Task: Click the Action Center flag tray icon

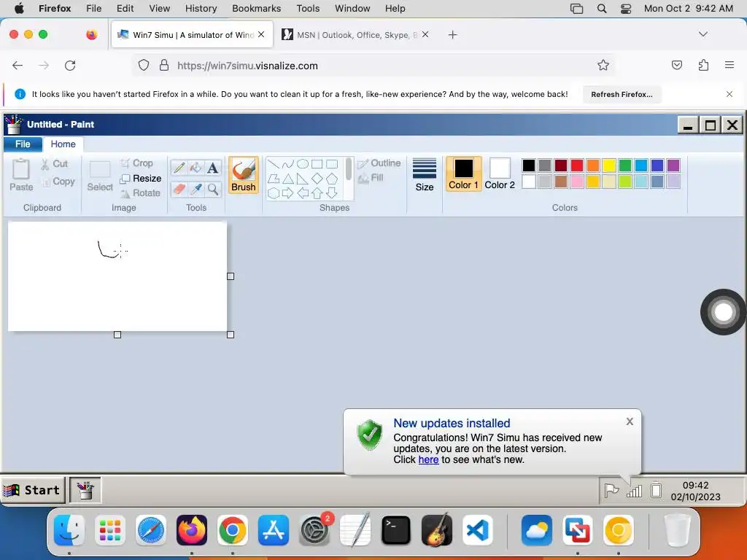Action: 611,490
